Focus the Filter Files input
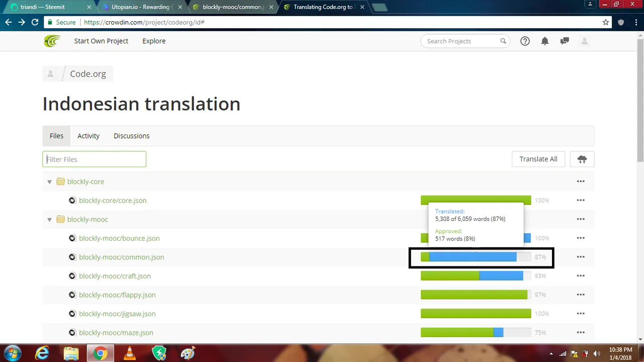The width and height of the screenshot is (644, 362). (x=94, y=159)
